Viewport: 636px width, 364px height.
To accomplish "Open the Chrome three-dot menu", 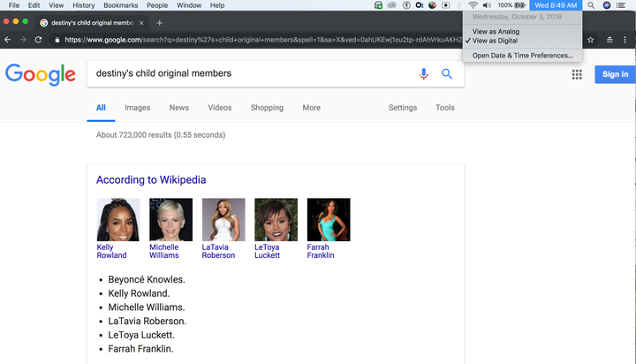I will pos(625,40).
